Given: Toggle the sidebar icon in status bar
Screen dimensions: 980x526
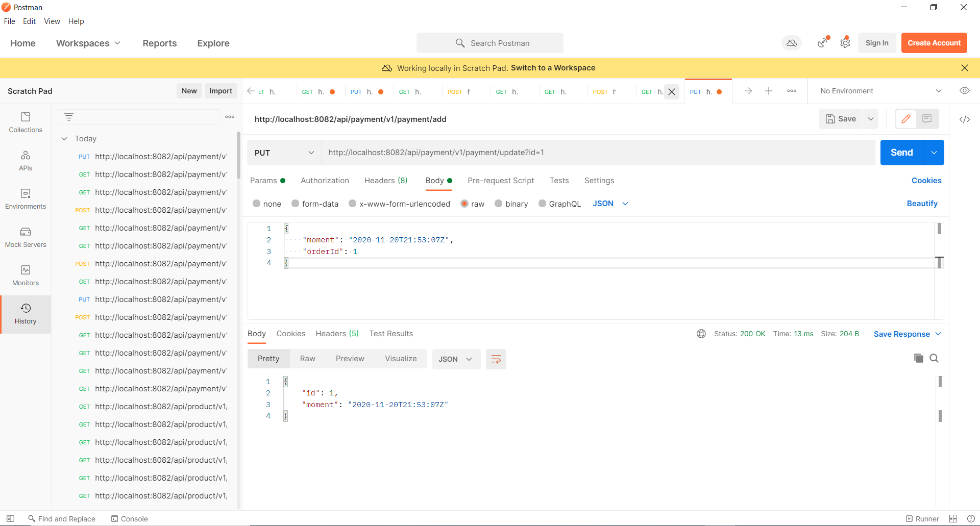Looking at the screenshot, I should click(x=10, y=518).
